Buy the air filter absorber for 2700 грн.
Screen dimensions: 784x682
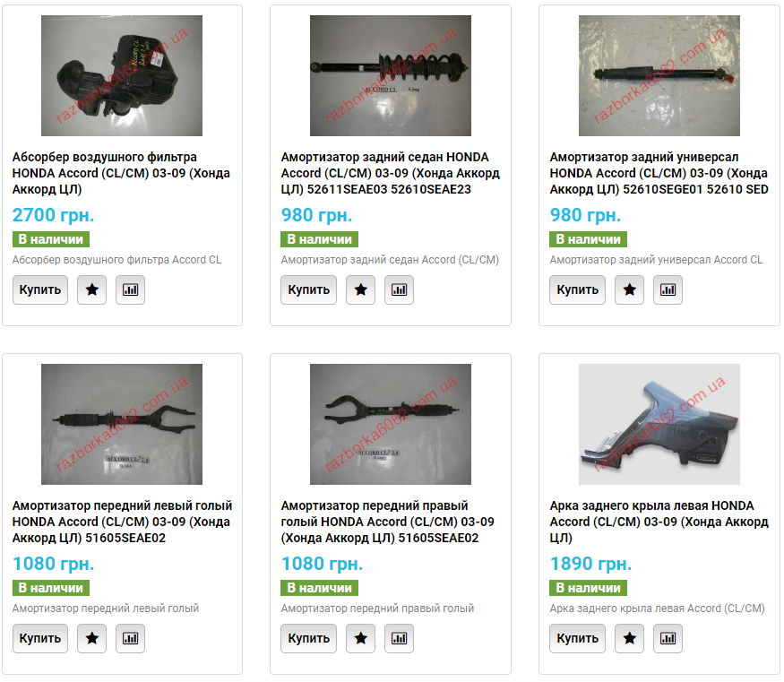(40, 290)
